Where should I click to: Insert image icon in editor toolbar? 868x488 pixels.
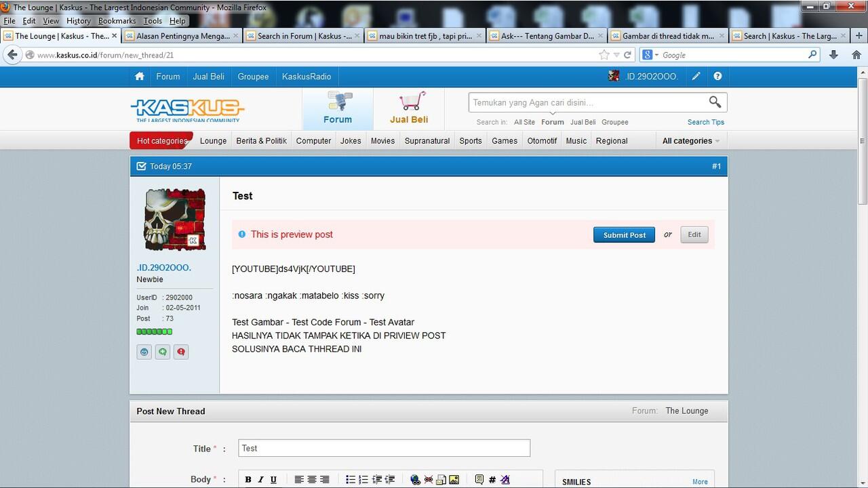(454, 480)
